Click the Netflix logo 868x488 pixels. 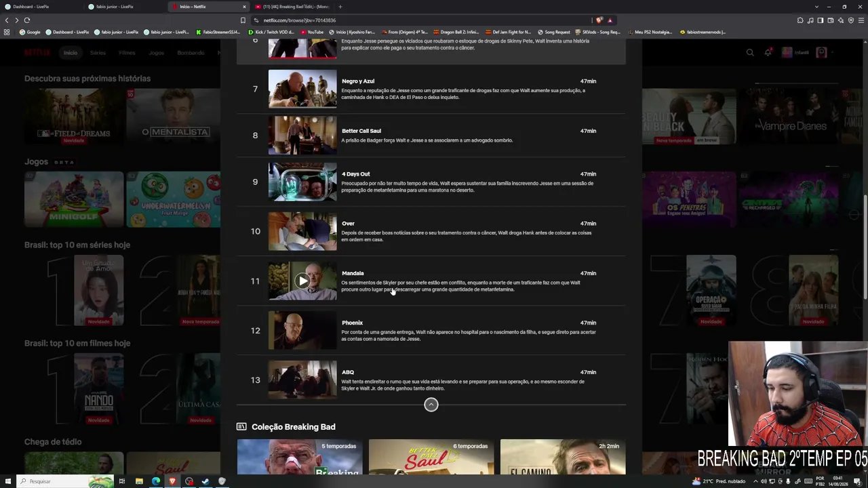tap(37, 52)
